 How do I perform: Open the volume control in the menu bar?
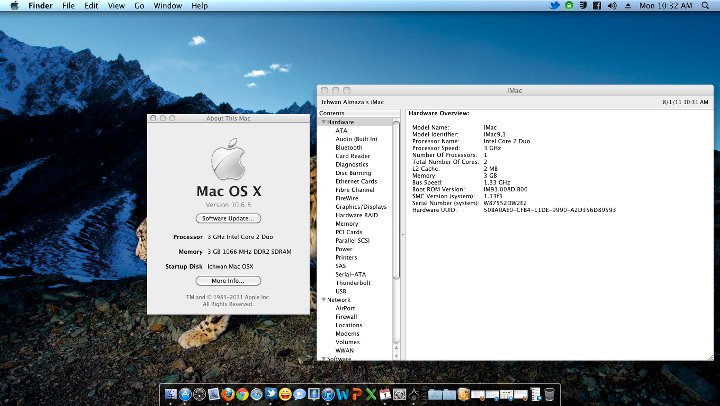pyautogui.click(x=612, y=6)
